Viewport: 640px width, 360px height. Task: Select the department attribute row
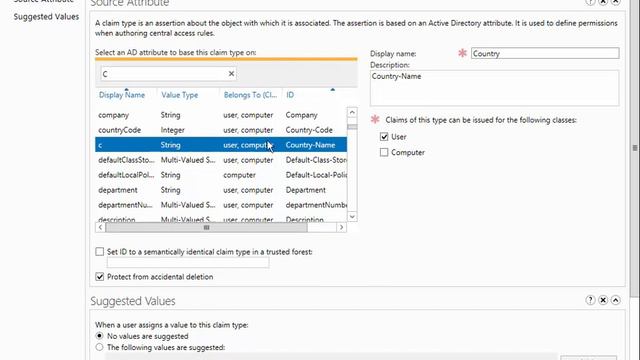[x=221, y=190]
